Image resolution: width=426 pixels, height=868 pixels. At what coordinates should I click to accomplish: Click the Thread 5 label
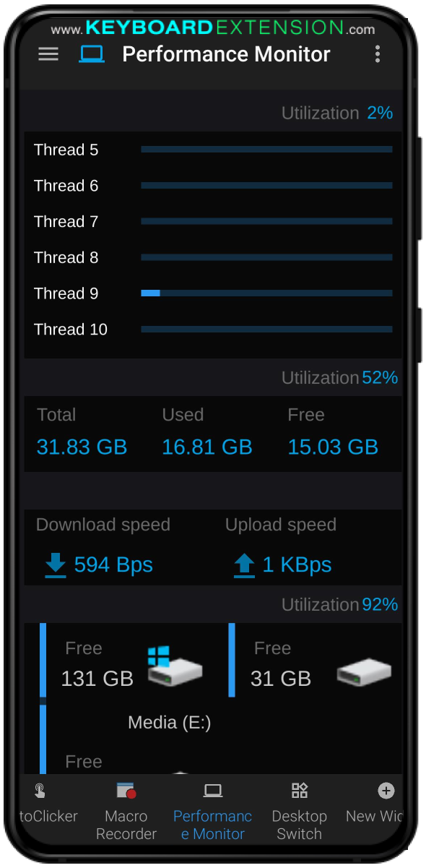[x=66, y=150]
